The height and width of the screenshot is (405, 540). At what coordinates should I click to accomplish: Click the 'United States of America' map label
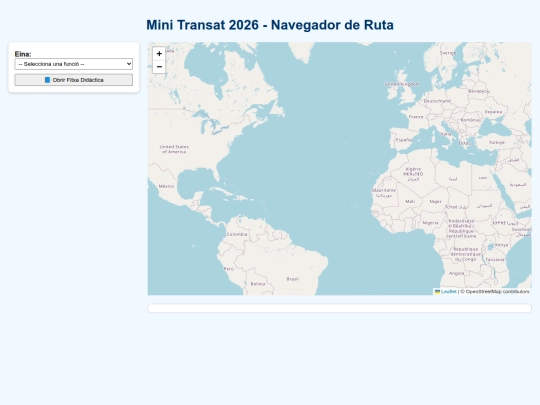[174, 149]
